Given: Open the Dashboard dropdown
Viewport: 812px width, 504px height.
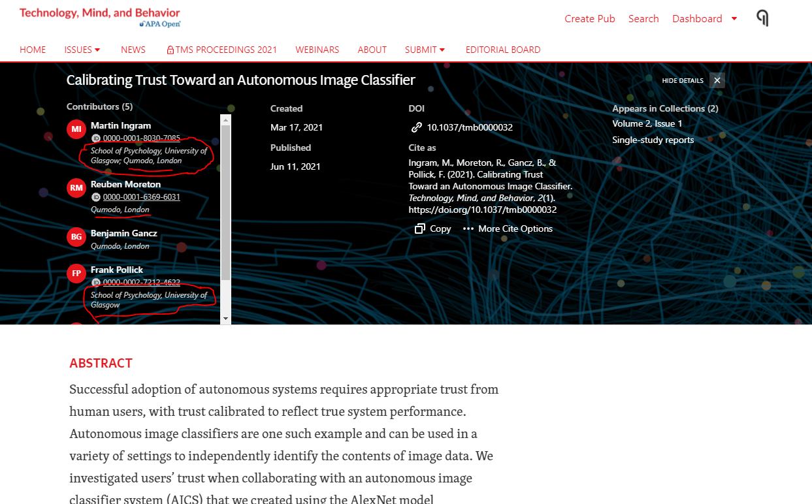Looking at the screenshot, I should pos(704,18).
